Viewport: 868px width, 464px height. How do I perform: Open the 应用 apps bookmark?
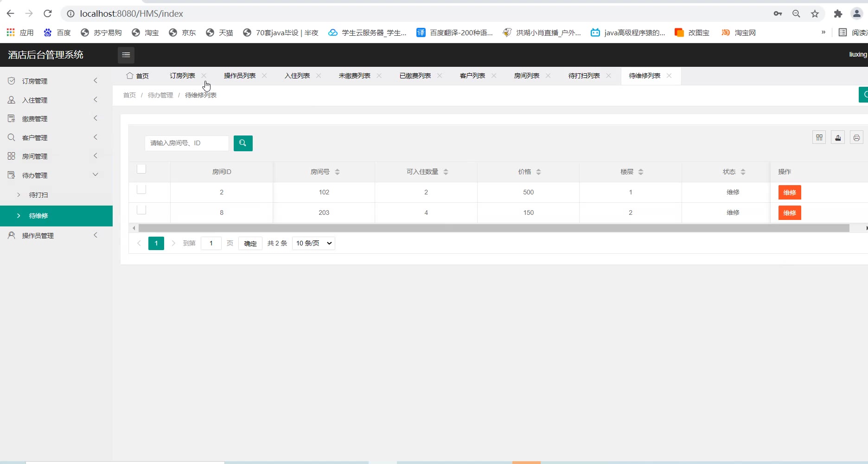tap(20, 32)
